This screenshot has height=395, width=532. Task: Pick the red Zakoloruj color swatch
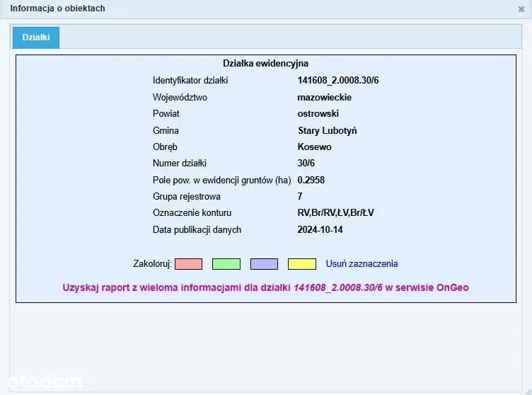point(188,264)
